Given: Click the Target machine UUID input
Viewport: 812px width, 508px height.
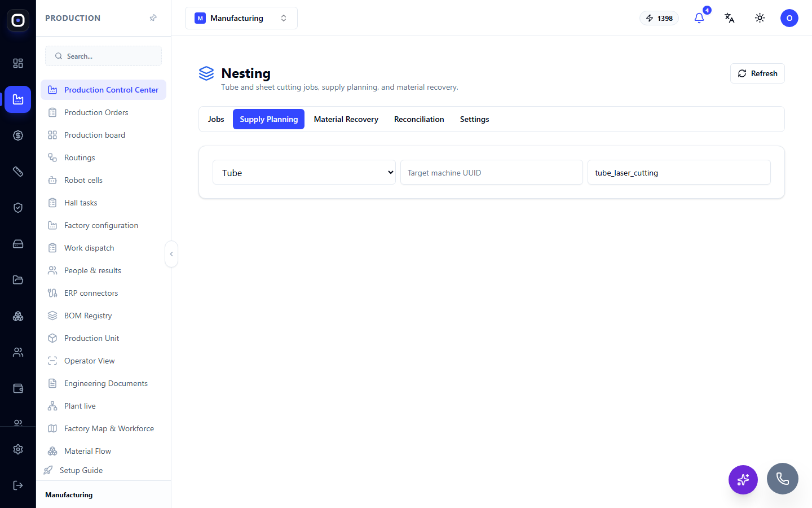Looking at the screenshot, I should tap(492, 173).
